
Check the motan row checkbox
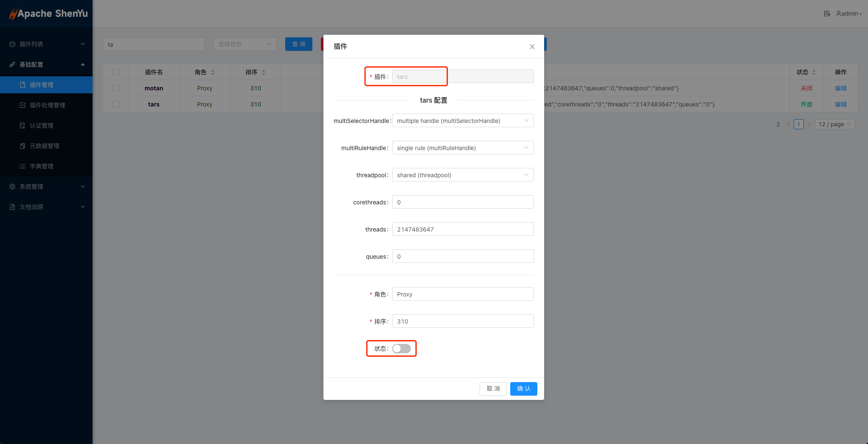116,88
